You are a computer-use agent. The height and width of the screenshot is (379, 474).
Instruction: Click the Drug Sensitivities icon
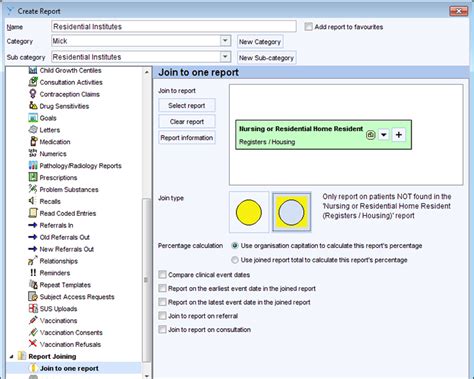point(33,106)
